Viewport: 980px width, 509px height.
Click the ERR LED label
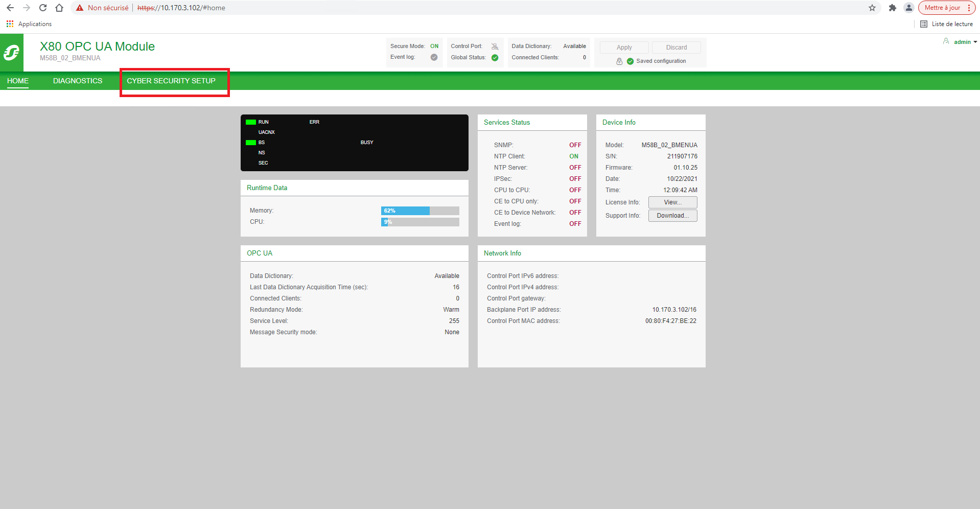[314, 122]
